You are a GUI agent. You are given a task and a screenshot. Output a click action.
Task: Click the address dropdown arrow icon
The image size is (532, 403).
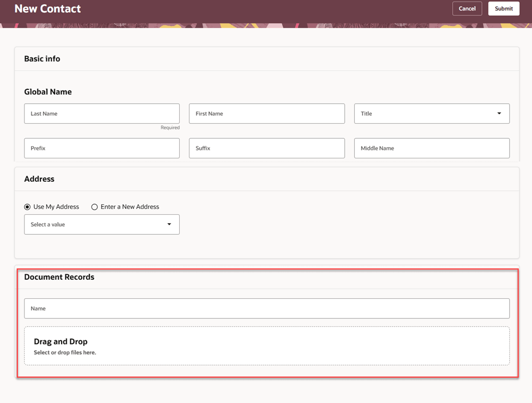169,224
